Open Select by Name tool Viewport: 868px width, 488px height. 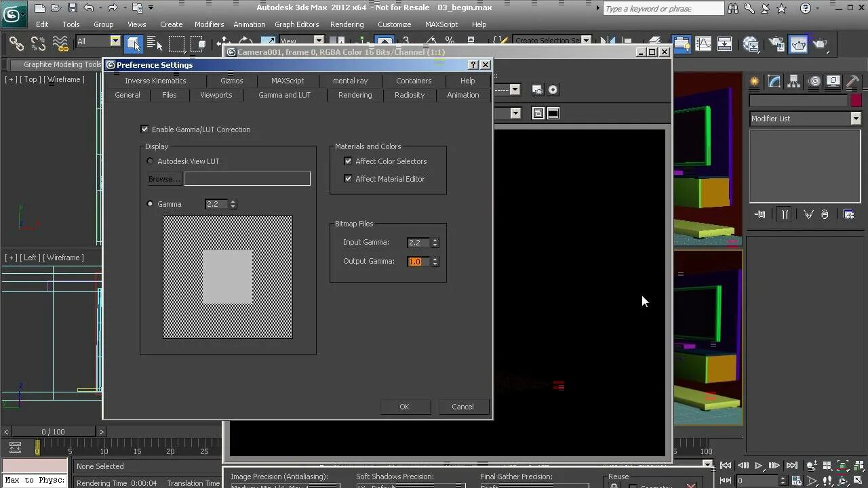click(153, 44)
